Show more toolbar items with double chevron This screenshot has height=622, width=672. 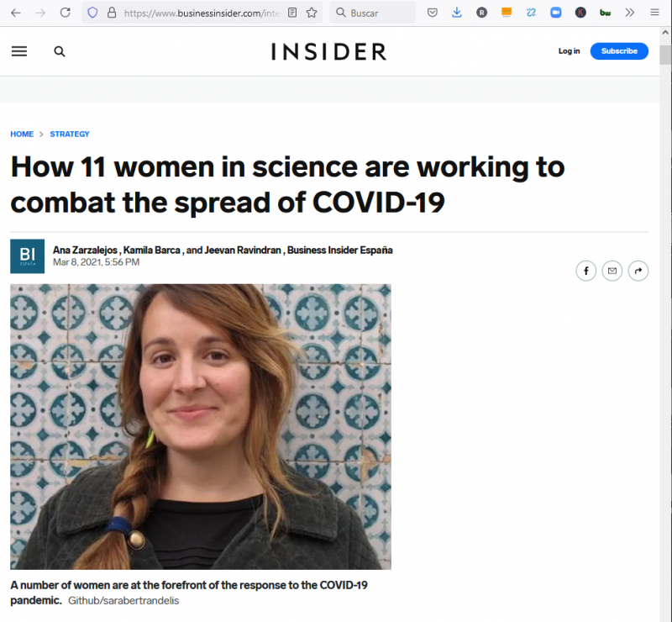(629, 13)
